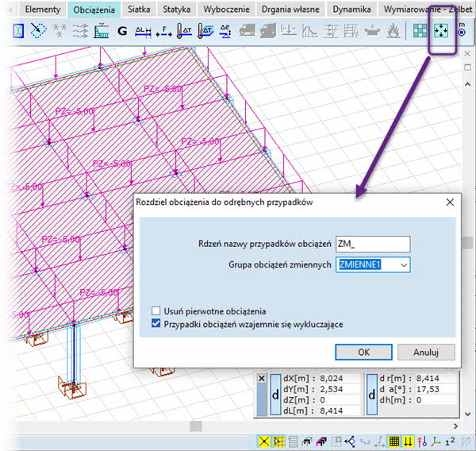This screenshot has height=451, width=476.
Task: Click the green grid panel icon
Action: 420,33
